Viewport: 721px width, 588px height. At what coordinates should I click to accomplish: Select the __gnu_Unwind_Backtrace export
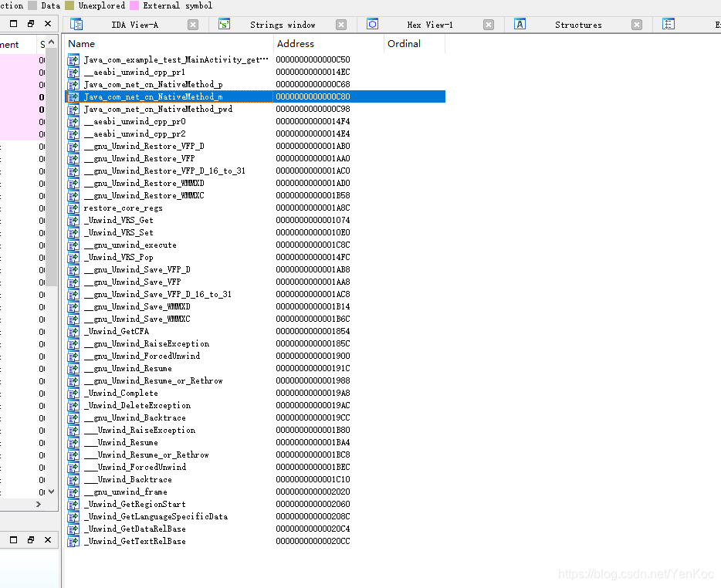coord(256,418)
